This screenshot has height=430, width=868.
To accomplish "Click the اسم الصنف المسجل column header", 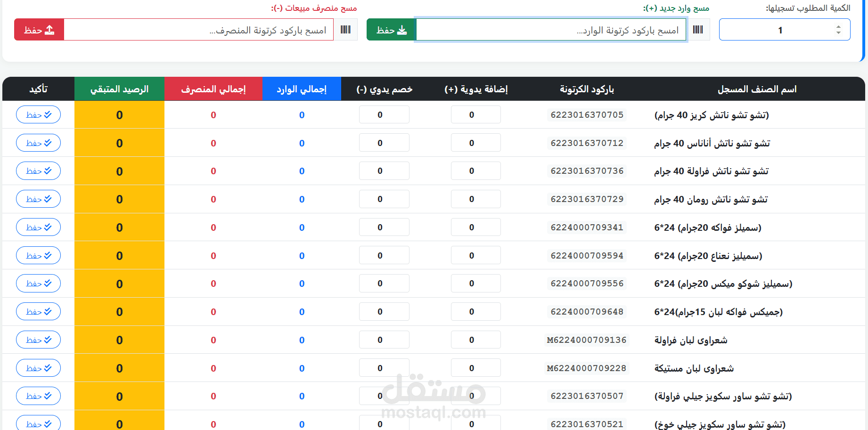I will 757,89.
